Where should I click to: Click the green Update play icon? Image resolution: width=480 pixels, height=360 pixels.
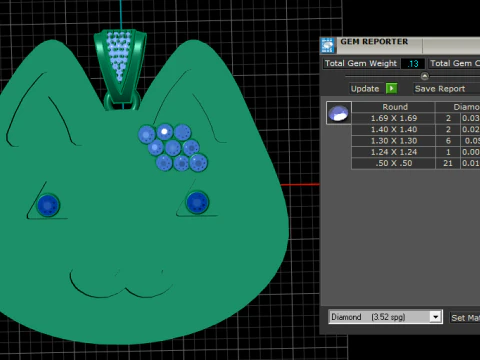tap(391, 88)
